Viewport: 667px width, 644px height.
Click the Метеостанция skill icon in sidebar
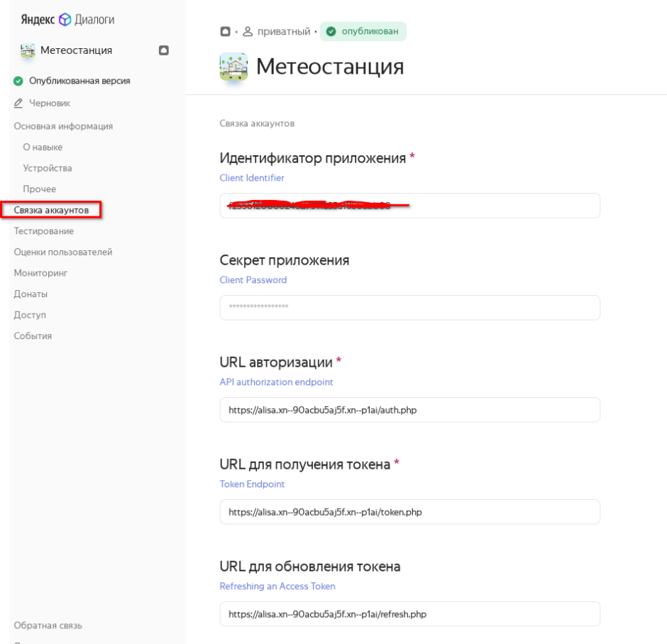[x=28, y=50]
